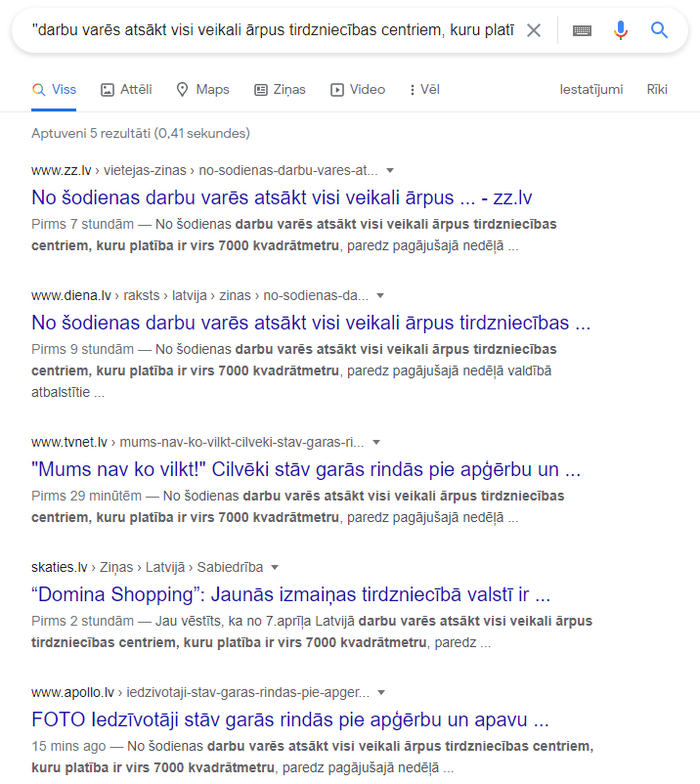700x784 pixels.
Task: Open the diena.lv result headline link
Action: (311, 323)
